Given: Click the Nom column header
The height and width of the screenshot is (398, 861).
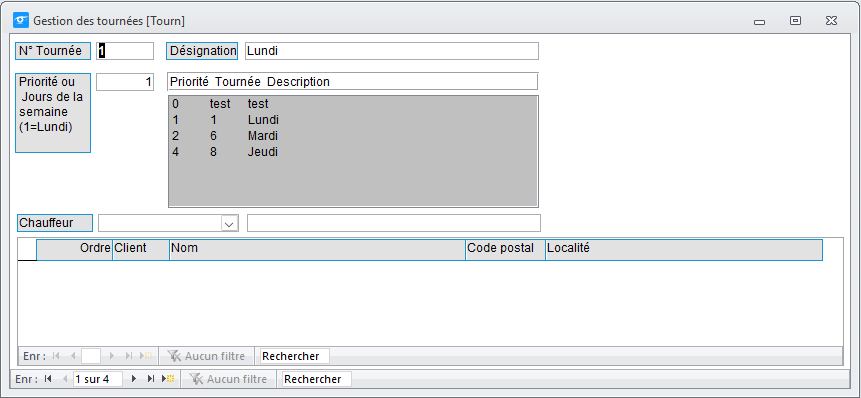Looking at the screenshot, I should [317, 249].
